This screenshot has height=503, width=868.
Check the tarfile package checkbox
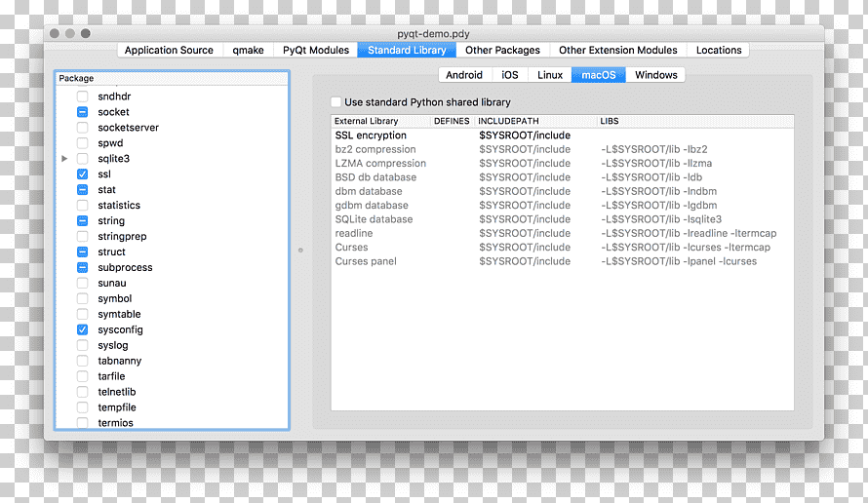83,375
